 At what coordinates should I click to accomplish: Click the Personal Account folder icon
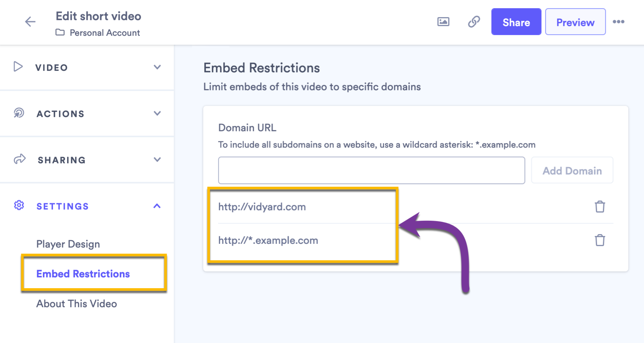pos(60,32)
